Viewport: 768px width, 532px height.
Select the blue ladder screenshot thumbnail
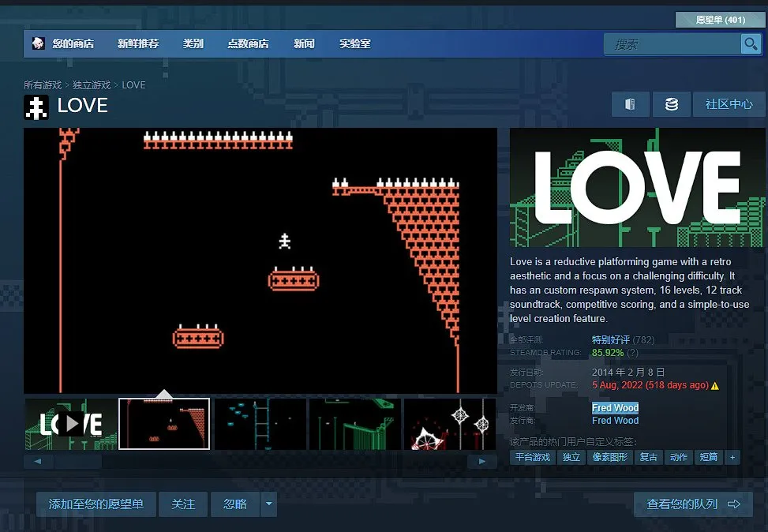[x=260, y=424]
